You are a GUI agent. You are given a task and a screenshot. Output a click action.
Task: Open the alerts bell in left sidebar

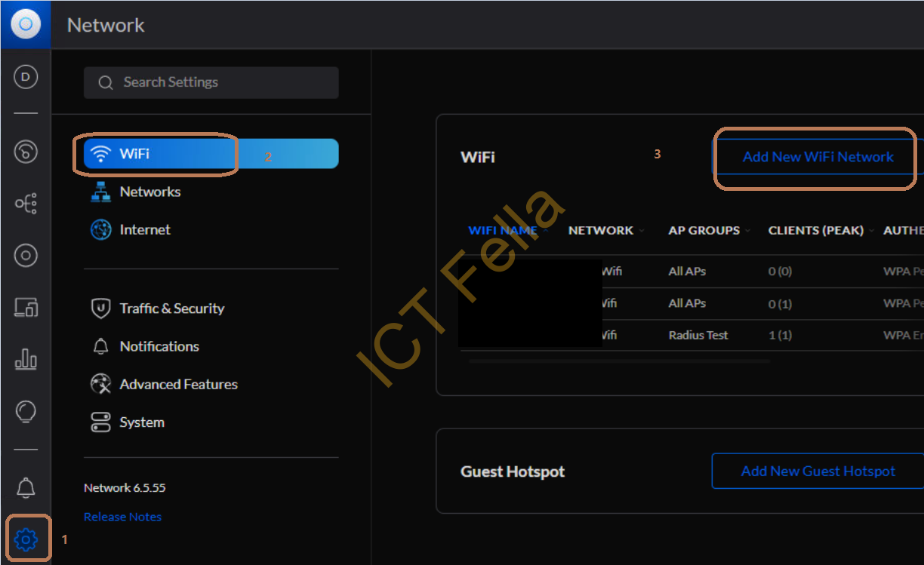click(x=26, y=488)
